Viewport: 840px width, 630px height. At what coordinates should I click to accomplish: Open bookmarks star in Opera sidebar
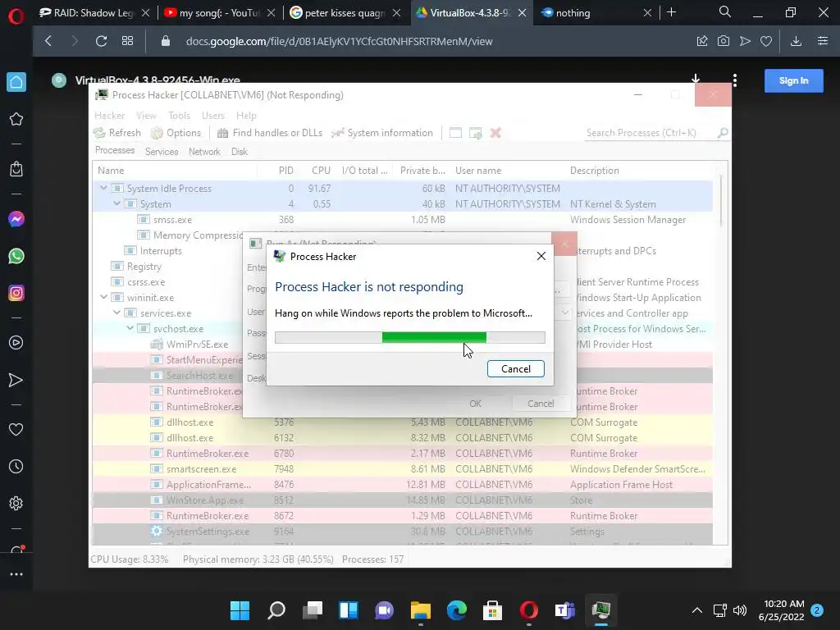coord(16,119)
